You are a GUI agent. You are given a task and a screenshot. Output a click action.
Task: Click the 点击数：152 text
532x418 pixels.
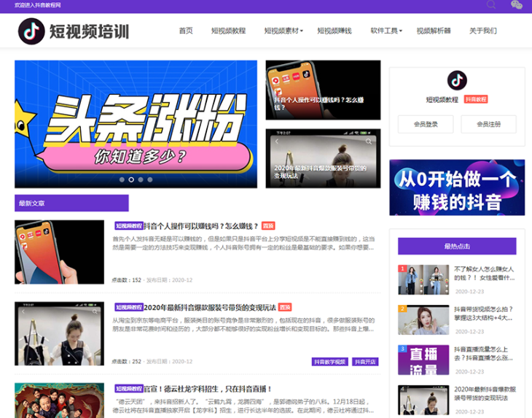tap(126, 280)
